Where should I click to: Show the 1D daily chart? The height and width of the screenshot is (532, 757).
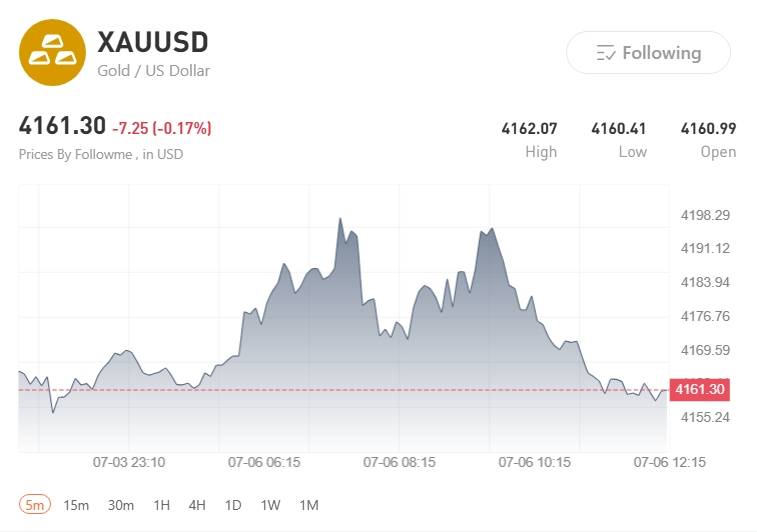tap(233, 505)
